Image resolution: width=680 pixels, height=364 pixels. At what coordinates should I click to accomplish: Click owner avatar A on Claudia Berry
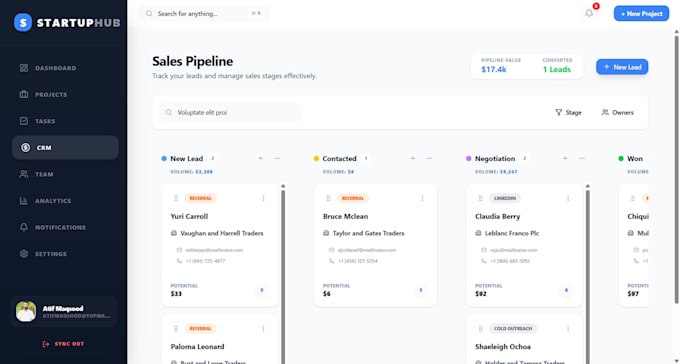point(566,290)
